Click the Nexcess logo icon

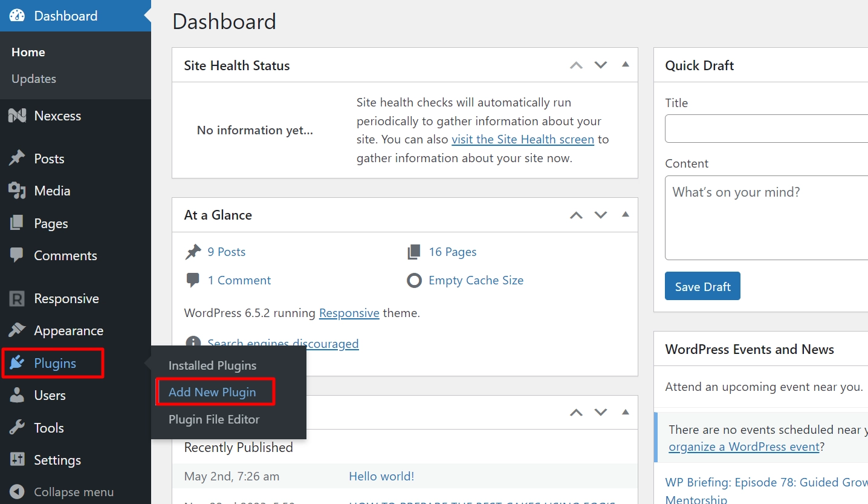[17, 116]
